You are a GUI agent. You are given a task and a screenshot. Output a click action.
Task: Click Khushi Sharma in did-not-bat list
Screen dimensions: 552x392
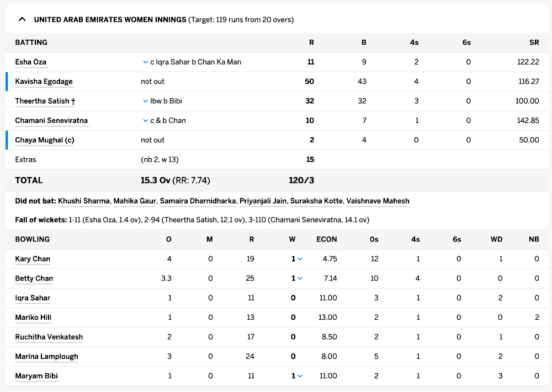point(83,201)
